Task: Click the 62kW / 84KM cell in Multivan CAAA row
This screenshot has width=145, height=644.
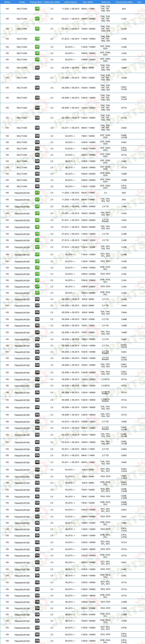Action: [x=88, y=68]
